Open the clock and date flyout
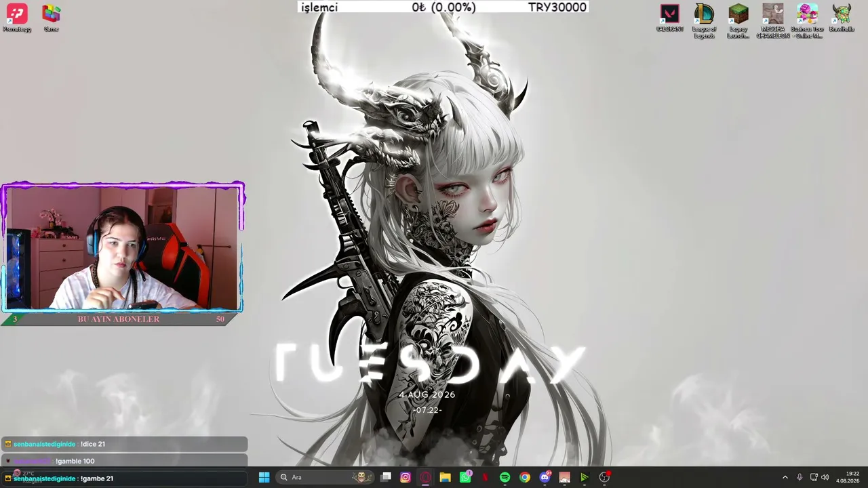The height and width of the screenshot is (488, 868). [x=848, y=477]
